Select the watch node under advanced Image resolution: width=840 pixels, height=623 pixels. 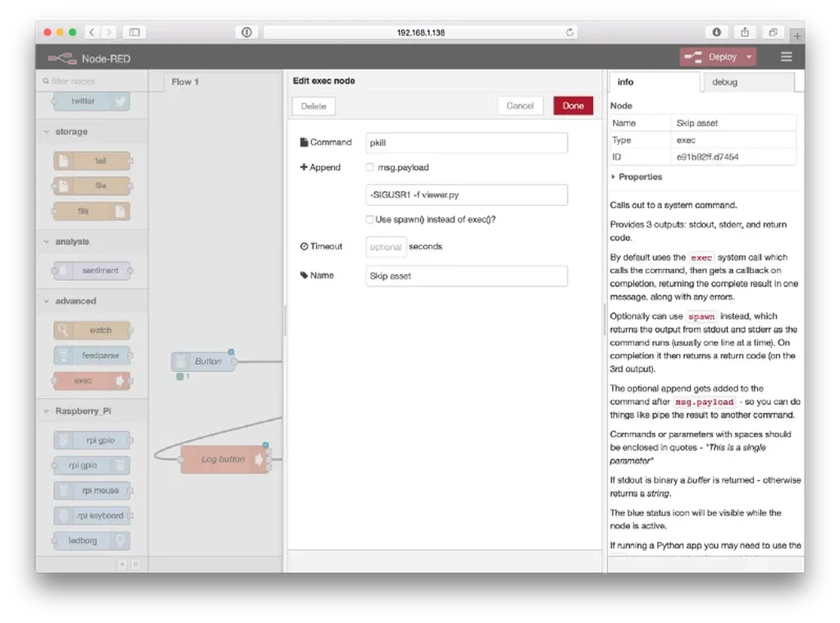92,330
